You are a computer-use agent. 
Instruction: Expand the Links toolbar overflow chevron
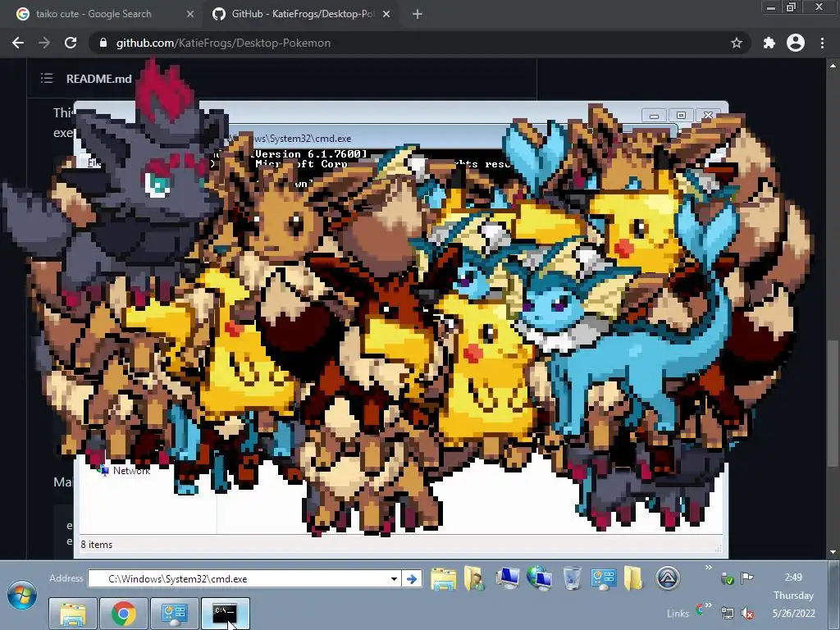708,605
